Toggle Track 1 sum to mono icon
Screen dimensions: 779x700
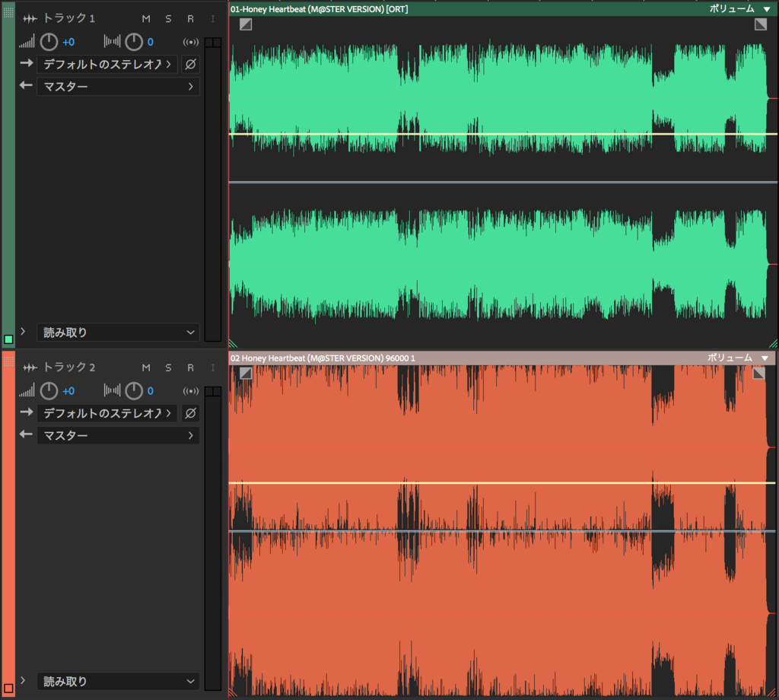click(x=191, y=43)
